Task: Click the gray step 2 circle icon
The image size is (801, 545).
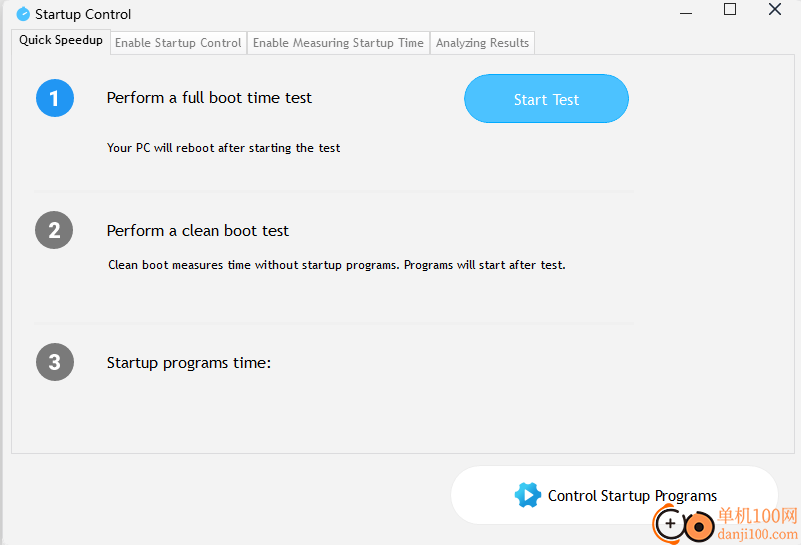Action: pyautogui.click(x=54, y=230)
